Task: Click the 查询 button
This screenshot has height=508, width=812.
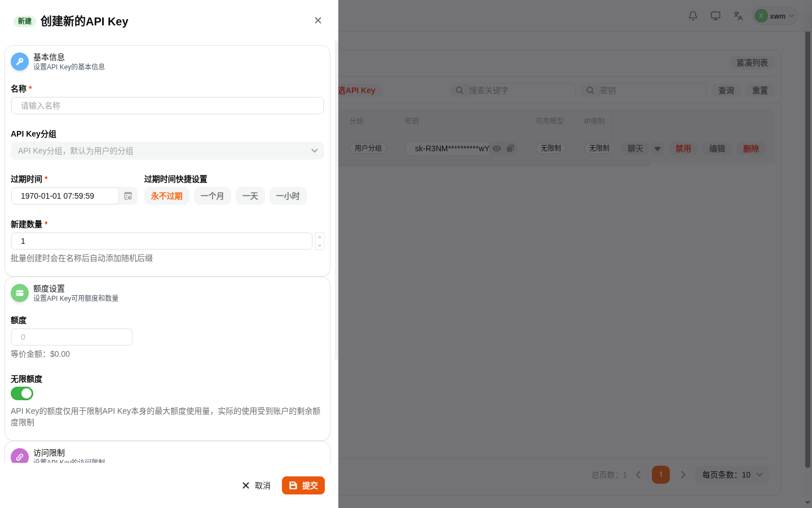Action: (726, 90)
